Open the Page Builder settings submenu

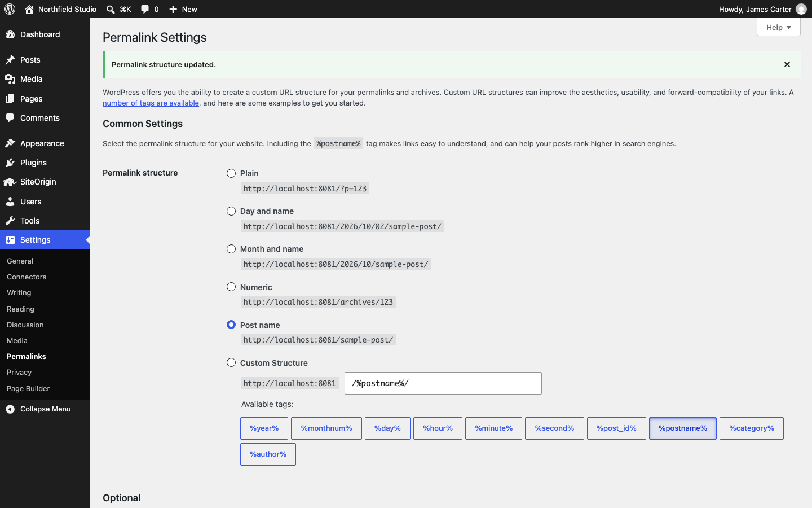point(28,388)
